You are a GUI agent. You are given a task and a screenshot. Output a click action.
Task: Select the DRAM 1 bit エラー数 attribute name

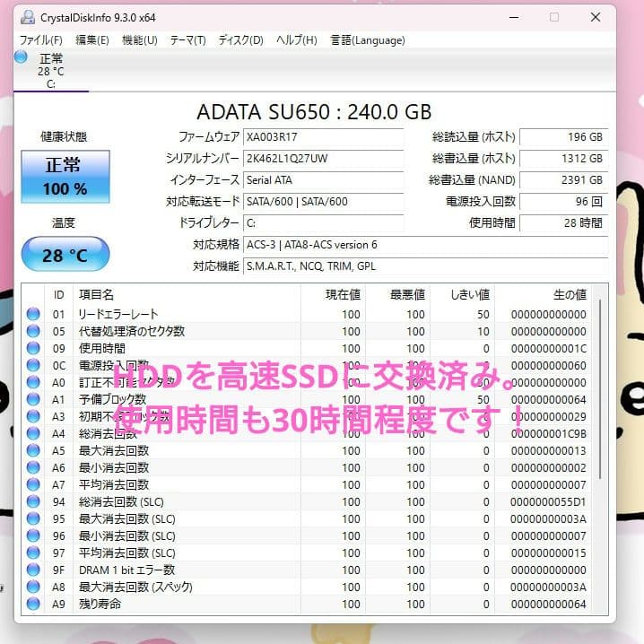coord(126,570)
